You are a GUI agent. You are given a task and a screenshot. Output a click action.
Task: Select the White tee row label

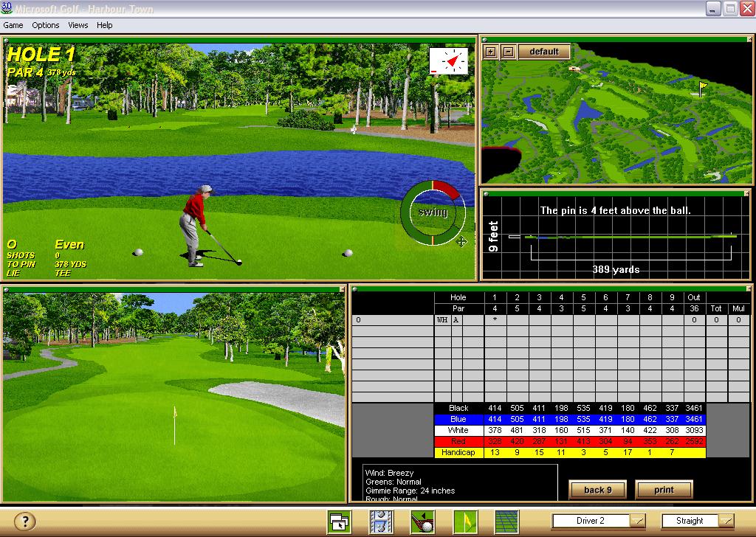(458, 430)
